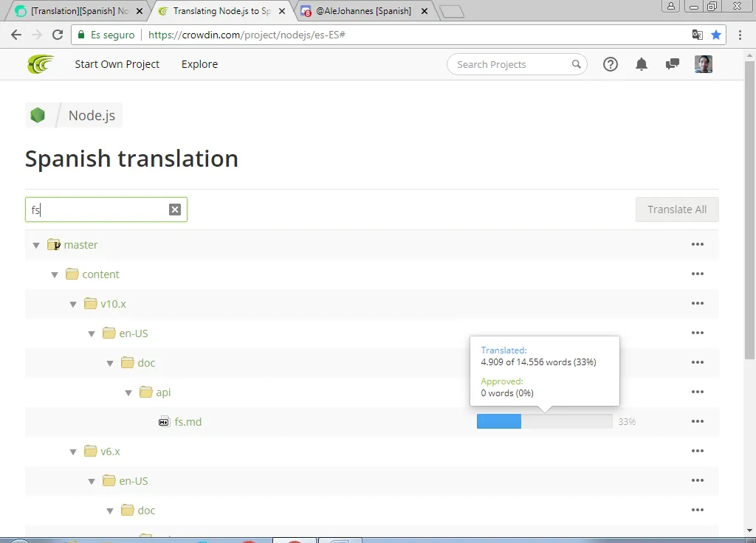Switch to the [Translation][Spanish] tab

[x=77, y=10]
